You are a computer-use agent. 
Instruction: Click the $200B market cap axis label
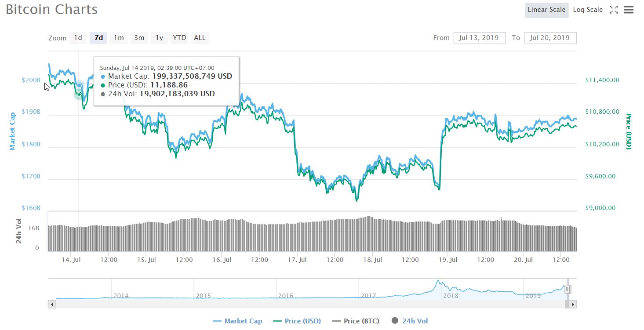31,80
